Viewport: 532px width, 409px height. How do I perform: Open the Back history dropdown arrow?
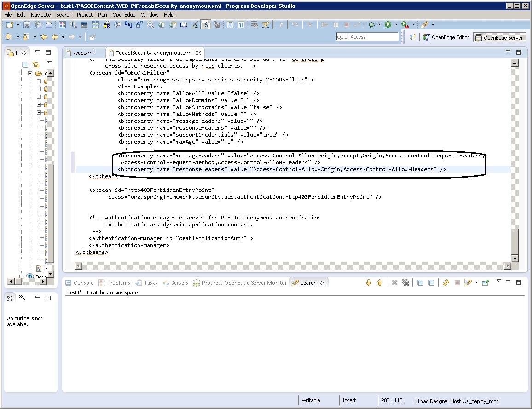(x=63, y=37)
